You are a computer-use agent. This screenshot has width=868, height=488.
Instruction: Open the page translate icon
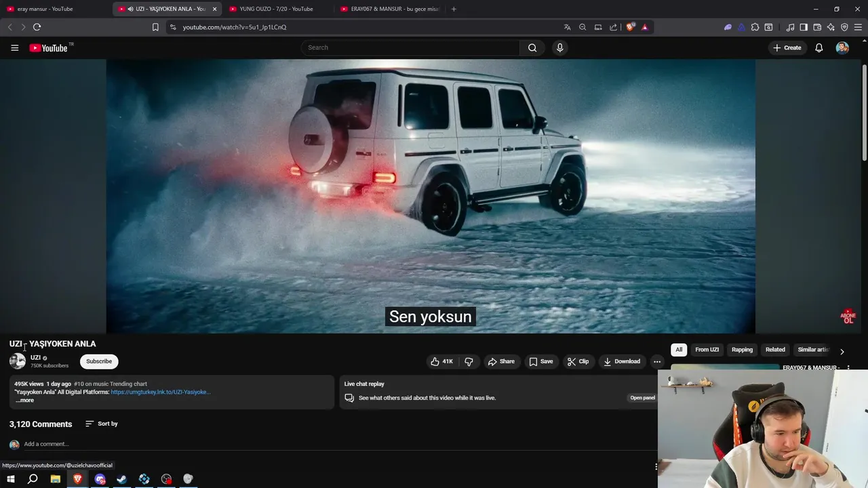coord(567,27)
